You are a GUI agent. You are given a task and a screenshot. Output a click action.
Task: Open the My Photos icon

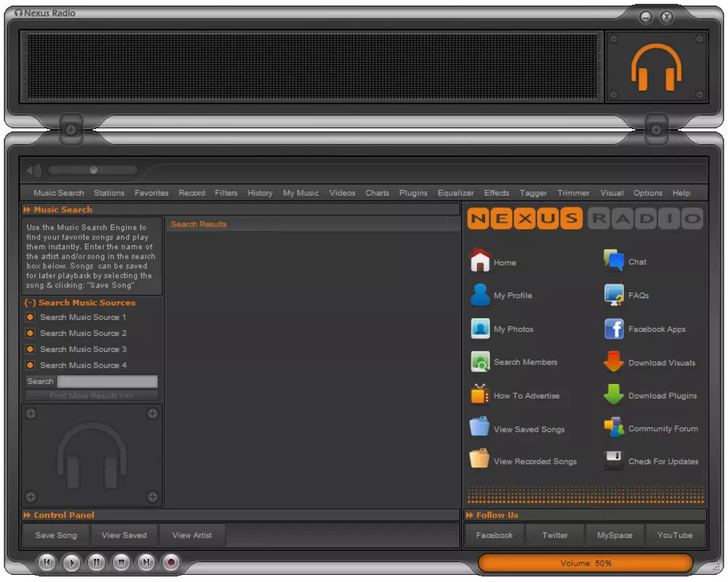click(x=480, y=328)
